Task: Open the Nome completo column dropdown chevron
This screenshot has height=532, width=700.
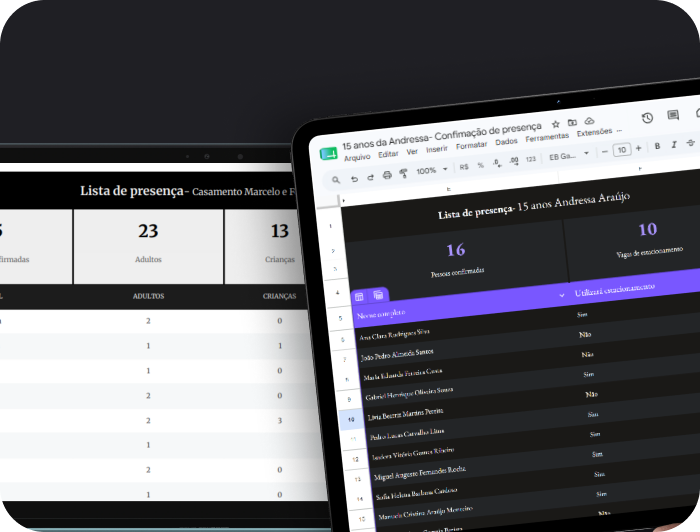Action: point(562,295)
